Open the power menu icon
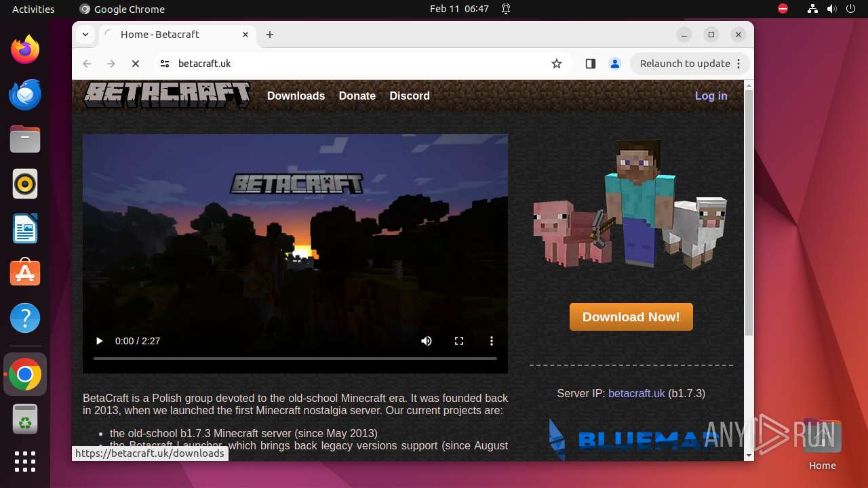This screenshot has height=488, width=868. (850, 9)
